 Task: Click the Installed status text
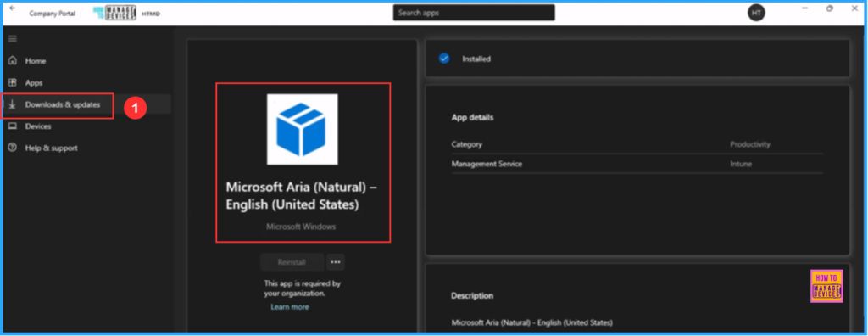(476, 59)
